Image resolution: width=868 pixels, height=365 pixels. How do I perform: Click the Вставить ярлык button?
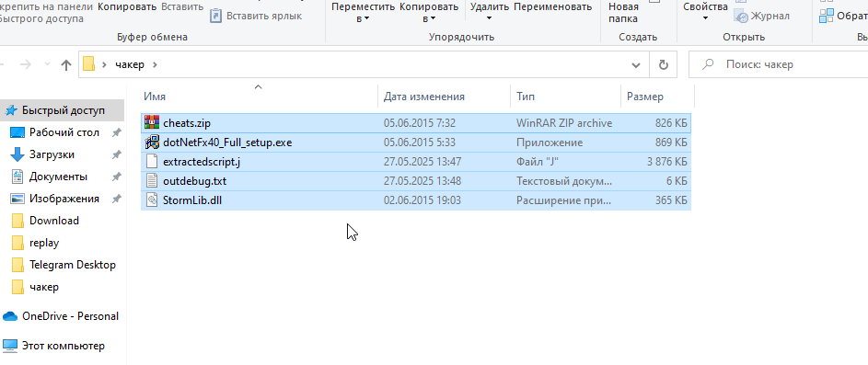256,16
